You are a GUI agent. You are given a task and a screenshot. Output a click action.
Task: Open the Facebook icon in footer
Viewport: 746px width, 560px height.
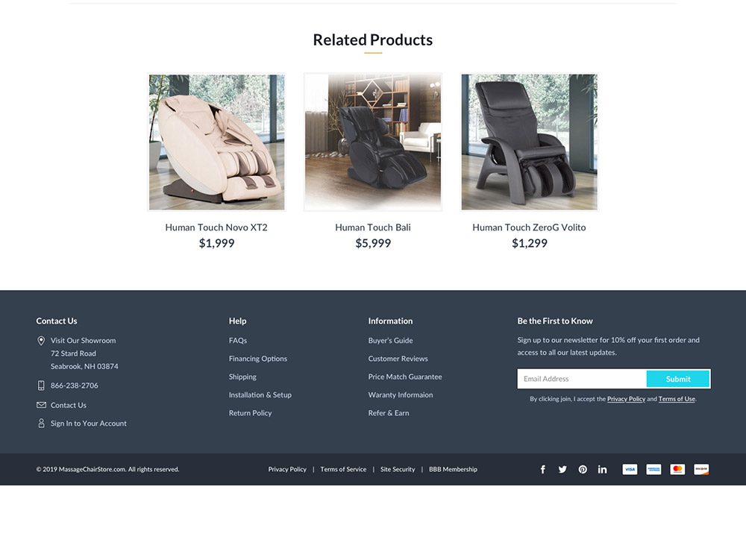[542, 469]
